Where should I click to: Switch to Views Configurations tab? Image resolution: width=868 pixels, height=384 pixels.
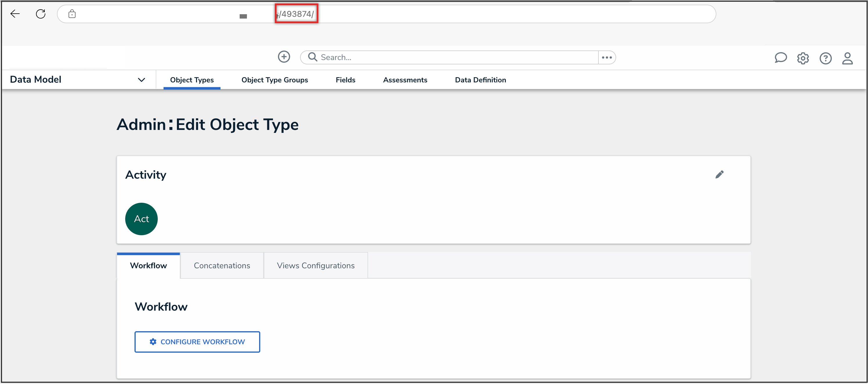tap(315, 266)
